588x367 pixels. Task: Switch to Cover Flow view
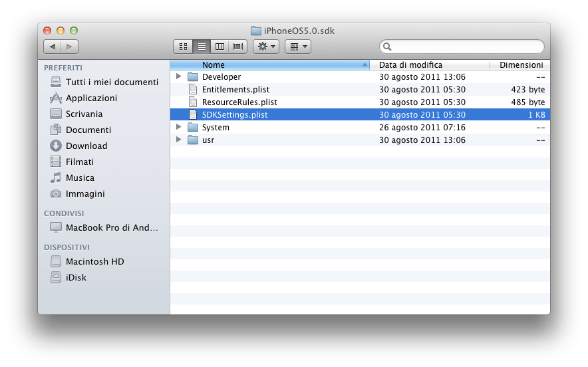pos(237,47)
